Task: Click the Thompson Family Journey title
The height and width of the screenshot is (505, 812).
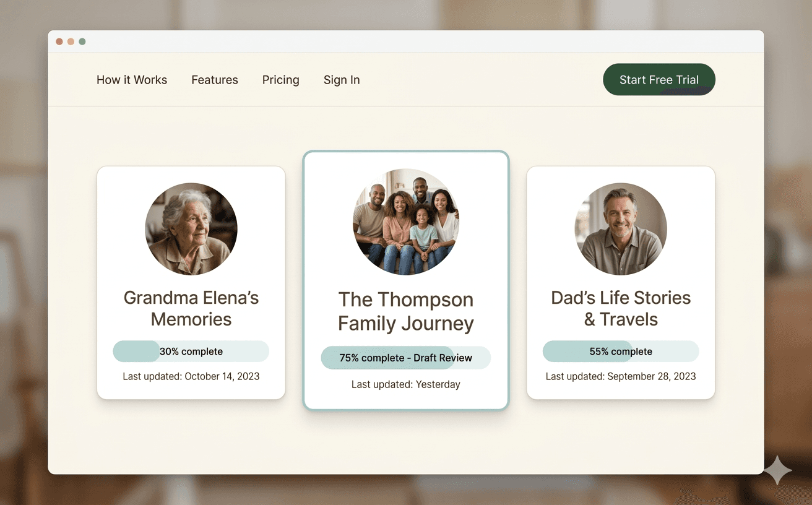Action: 405,310
